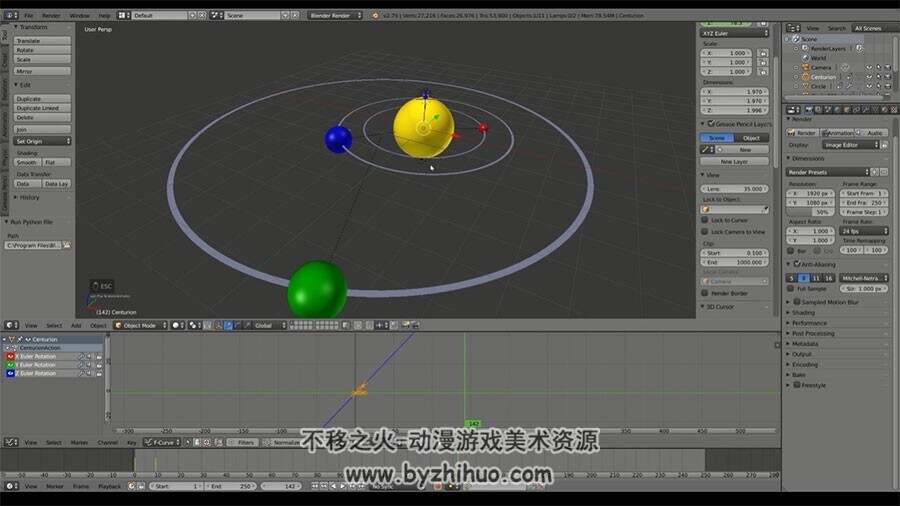Viewport: 900px width, 506px height.
Task: Click the Blender logo in info header
Action: 375,15
